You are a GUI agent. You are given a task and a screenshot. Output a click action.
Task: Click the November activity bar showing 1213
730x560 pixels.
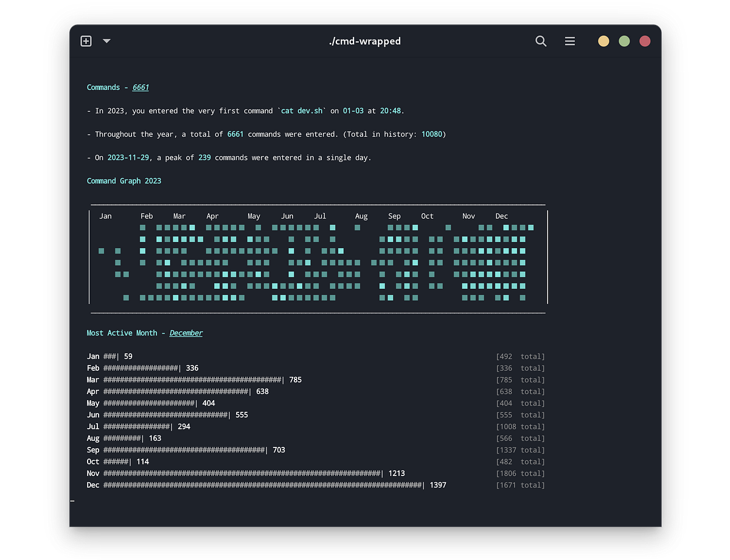[x=243, y=473]
